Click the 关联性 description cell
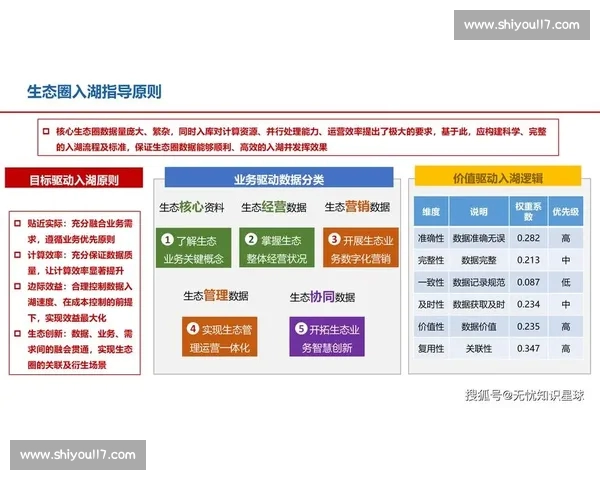Image resolution: width=600 pixels, height=480 pixels. (479, 349)
